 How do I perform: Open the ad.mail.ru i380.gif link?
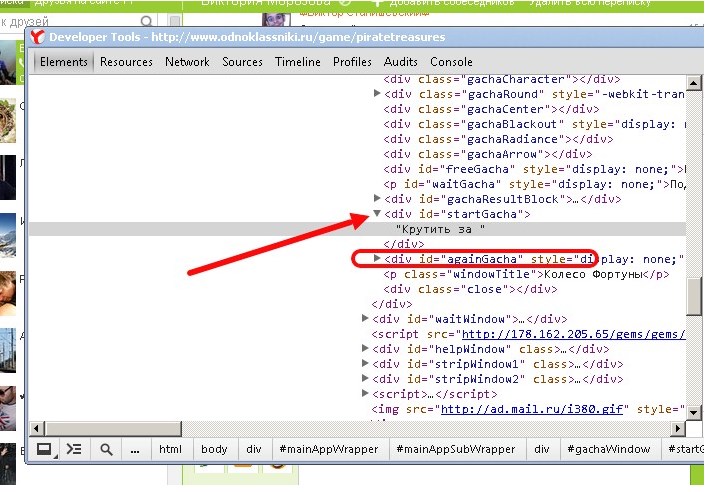(532, 409)
